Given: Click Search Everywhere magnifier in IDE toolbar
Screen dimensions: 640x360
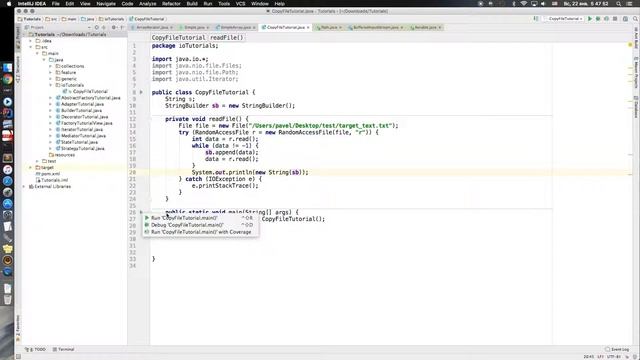Looking at the screenshot, I should coord(635,19).
